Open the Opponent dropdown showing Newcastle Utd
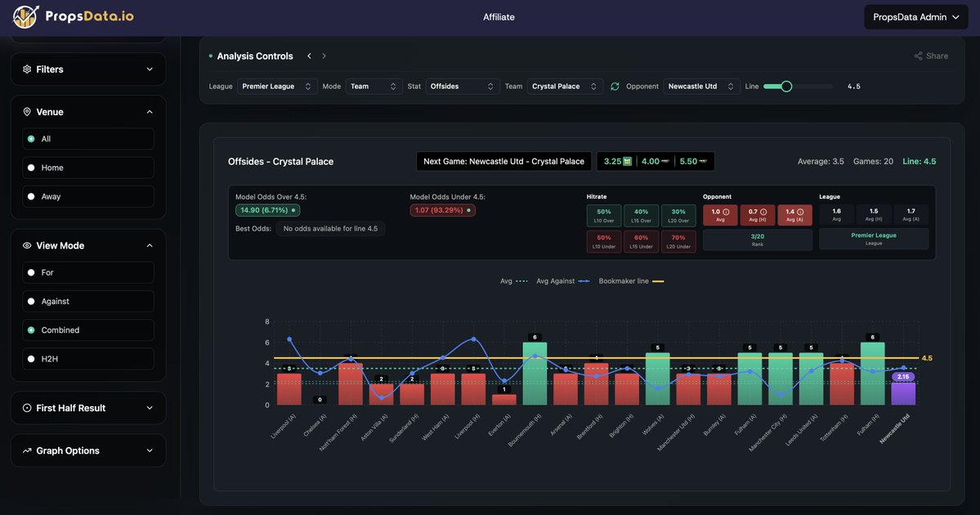Viewport: 980px width, 515px height. point(701,87)
